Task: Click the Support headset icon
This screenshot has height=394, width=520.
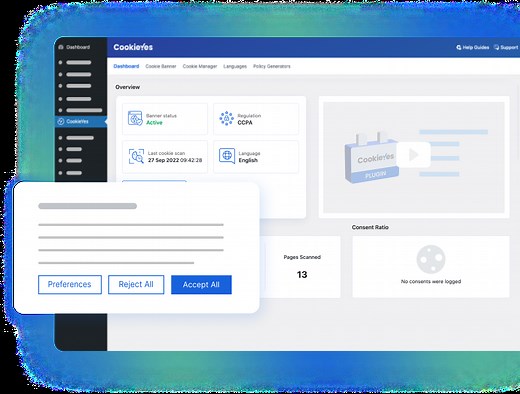Action: tap(496, 47)
